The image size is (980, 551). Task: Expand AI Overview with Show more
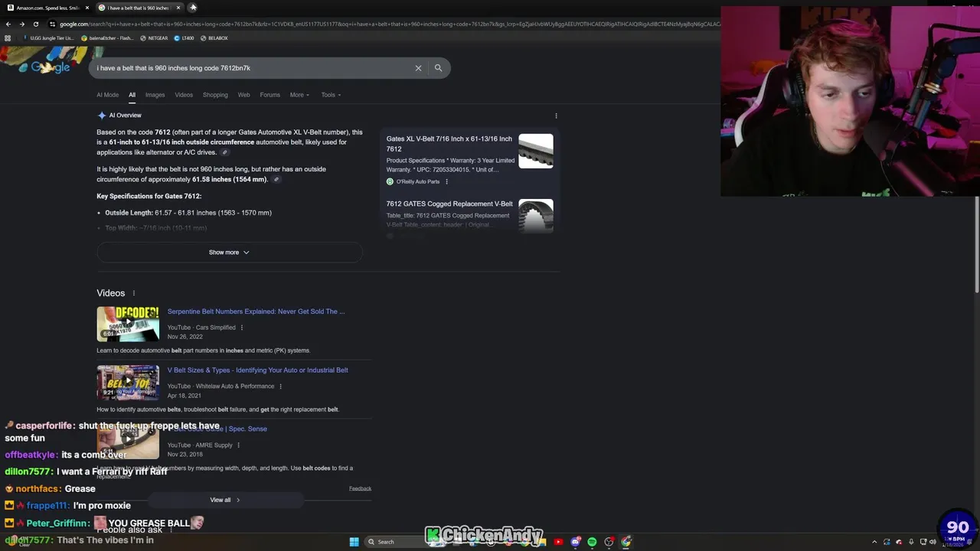click(x=229, y=253)
